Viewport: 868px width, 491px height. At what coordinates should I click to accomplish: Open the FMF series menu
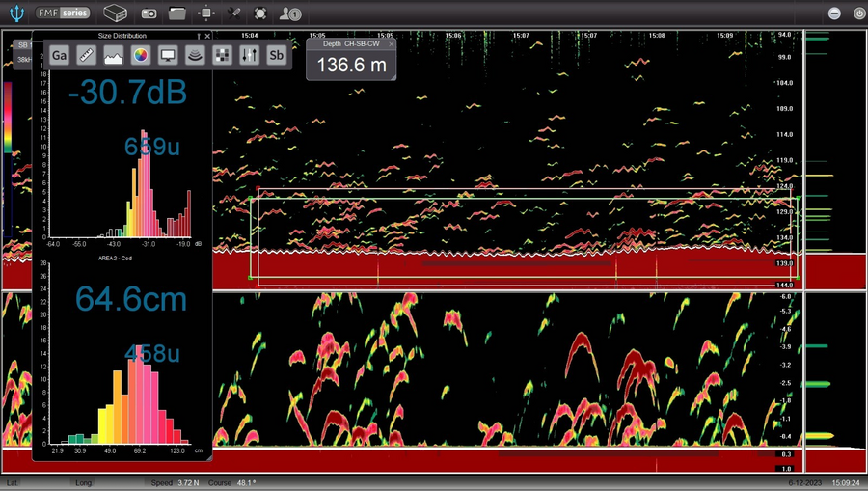(x=63, y=14)
